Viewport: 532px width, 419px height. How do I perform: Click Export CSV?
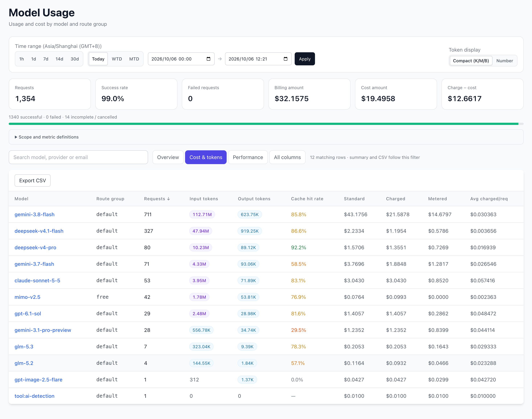(x=33, y=181)
